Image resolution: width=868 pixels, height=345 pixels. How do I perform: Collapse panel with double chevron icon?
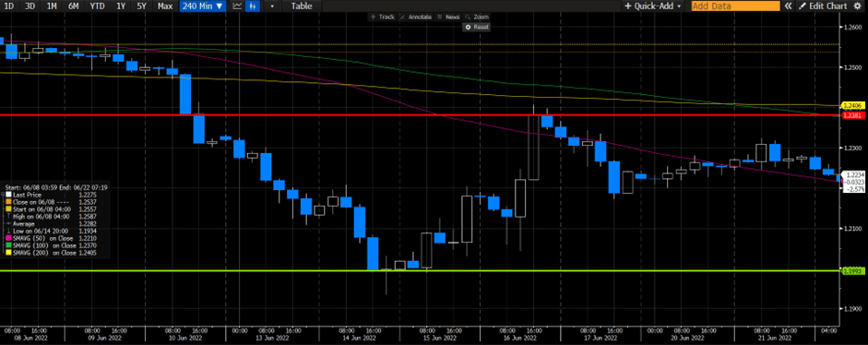789,6
